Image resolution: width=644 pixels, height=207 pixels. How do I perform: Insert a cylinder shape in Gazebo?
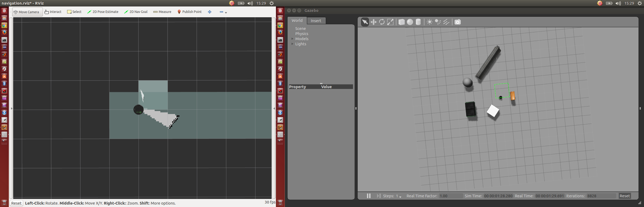click(418, 22)
